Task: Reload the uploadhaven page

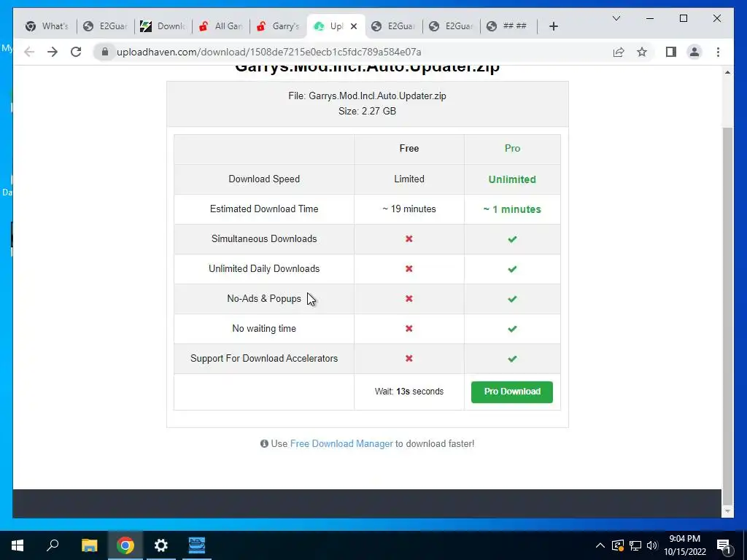Action: tap(76, 52)
